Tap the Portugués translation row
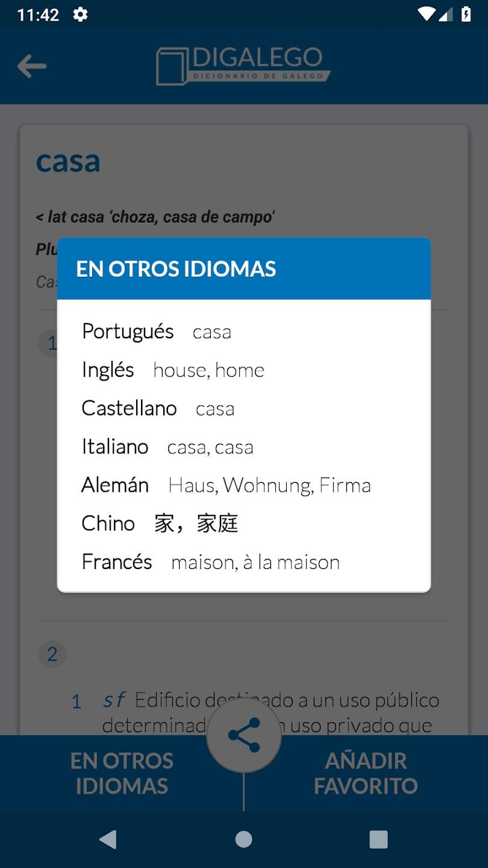Image resolution: width=488 pixels, height=868 pixels. pyautogui.click(x=157, y=332)
